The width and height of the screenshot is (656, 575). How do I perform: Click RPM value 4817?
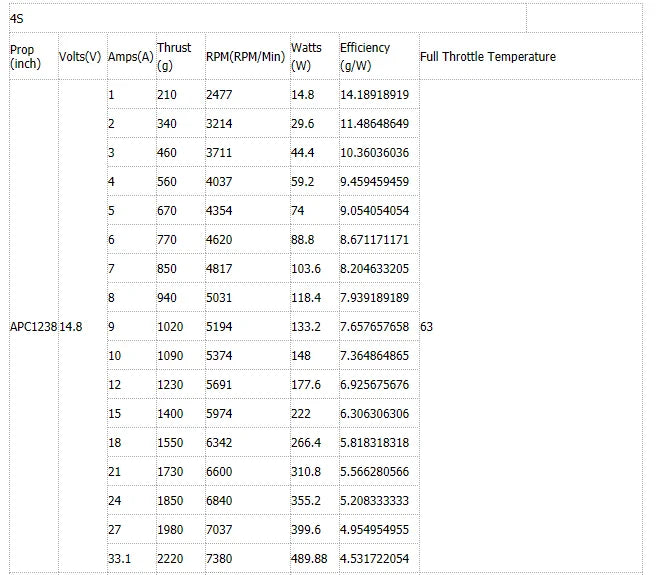[219, 268]
